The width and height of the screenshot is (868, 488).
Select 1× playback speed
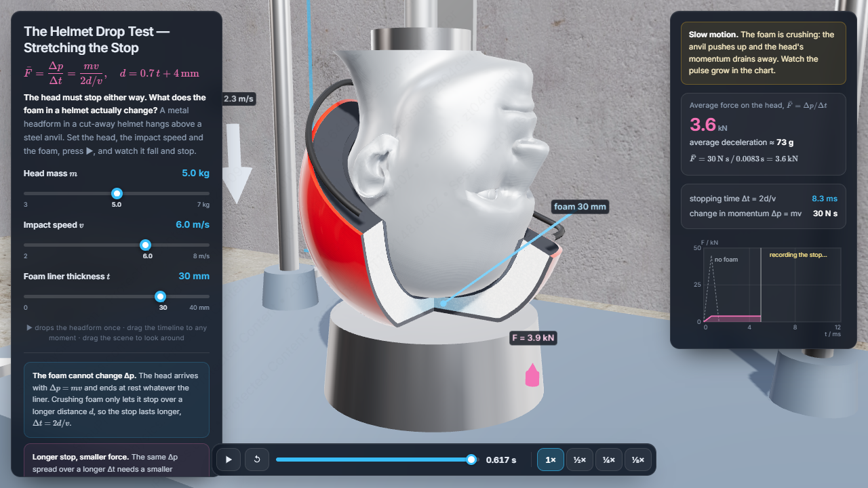click(x=551, y=460)
